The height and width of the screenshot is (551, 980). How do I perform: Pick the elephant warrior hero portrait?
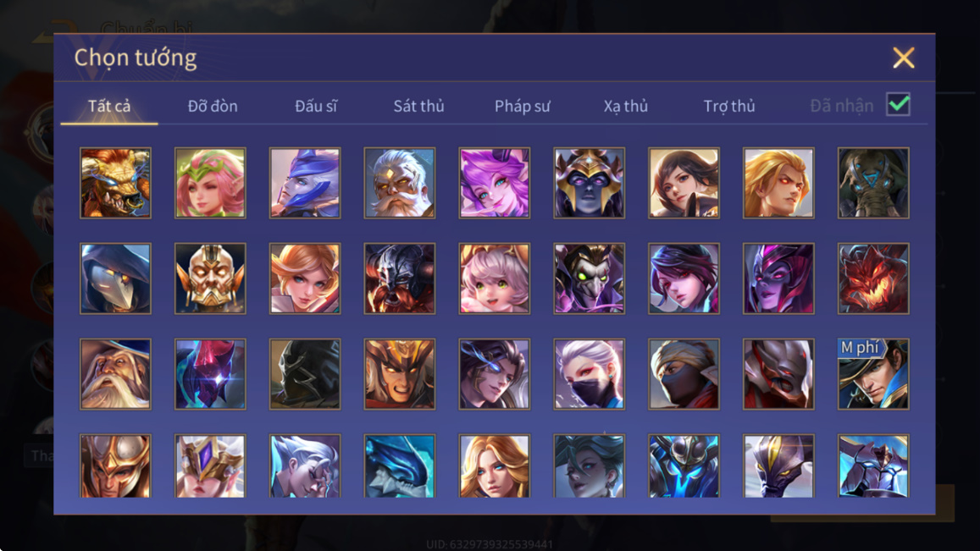coord(873,183)
